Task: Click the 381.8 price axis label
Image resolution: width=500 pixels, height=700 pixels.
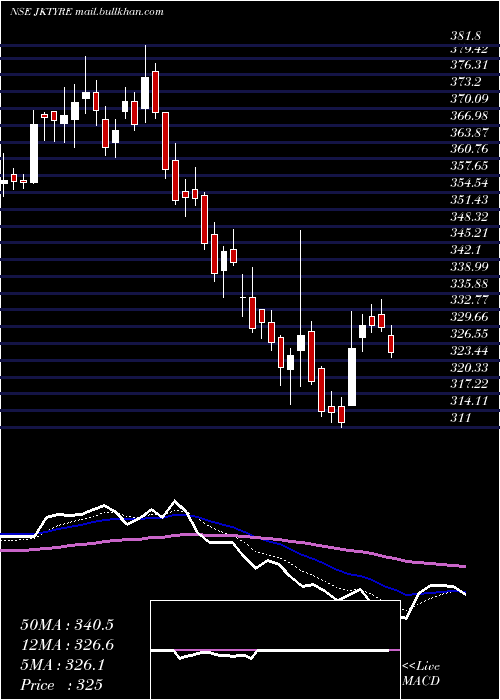Action: point(468,36)
